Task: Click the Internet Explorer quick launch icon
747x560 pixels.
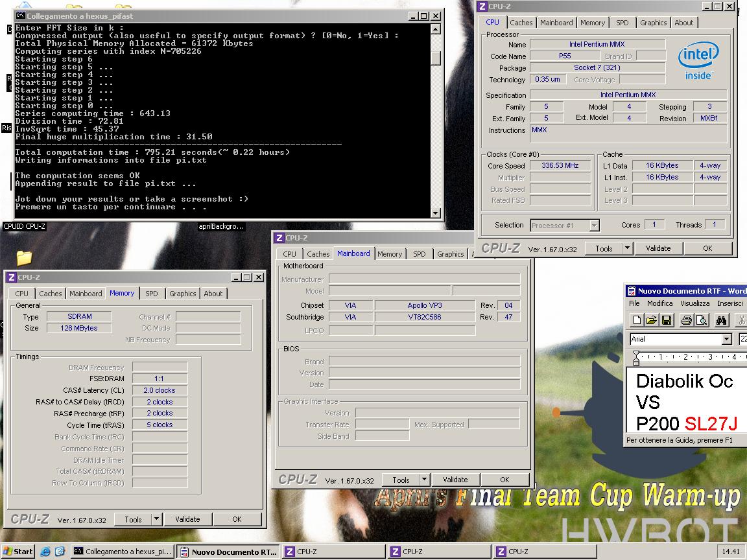Action: [x=45, y=552]
